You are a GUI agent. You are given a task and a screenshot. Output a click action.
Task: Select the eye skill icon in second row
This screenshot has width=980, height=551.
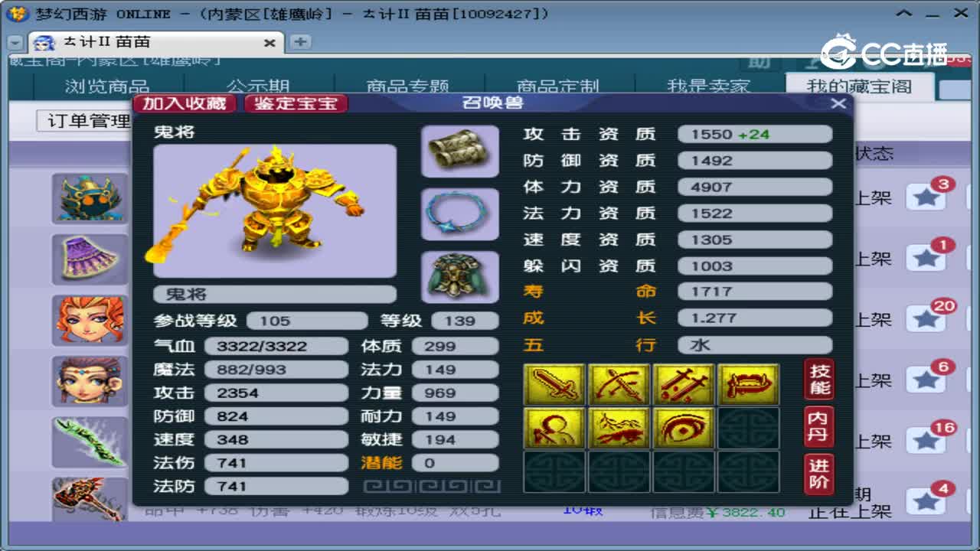tap(684, 428)
